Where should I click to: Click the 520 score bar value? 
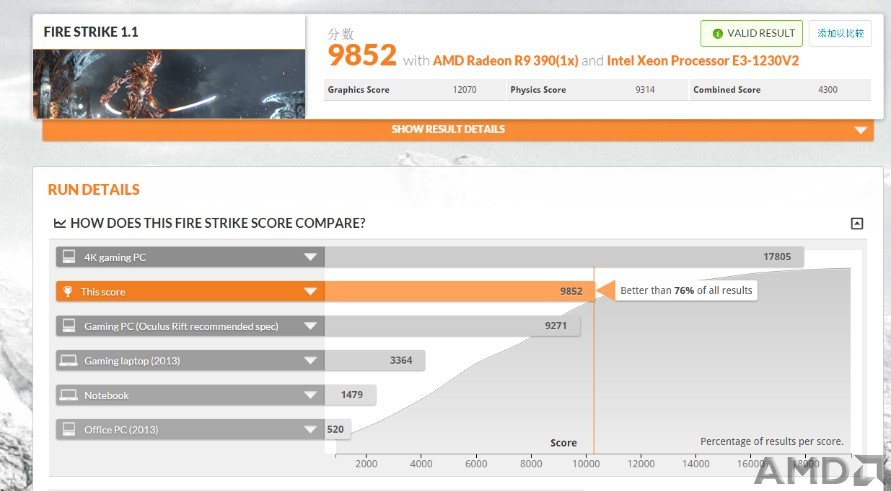point(335,430)
